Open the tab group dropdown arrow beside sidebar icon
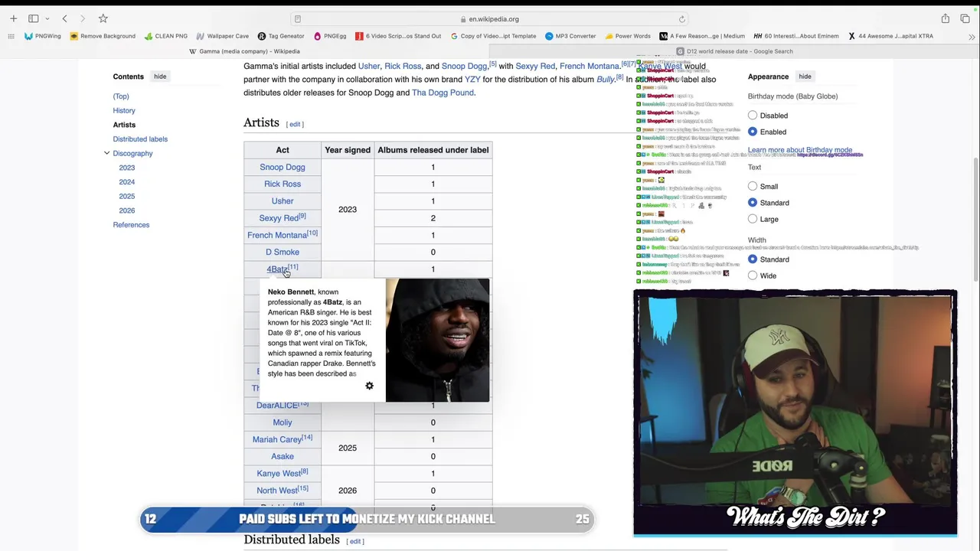Viewport: 980px width, 551px height. [47, 18]
